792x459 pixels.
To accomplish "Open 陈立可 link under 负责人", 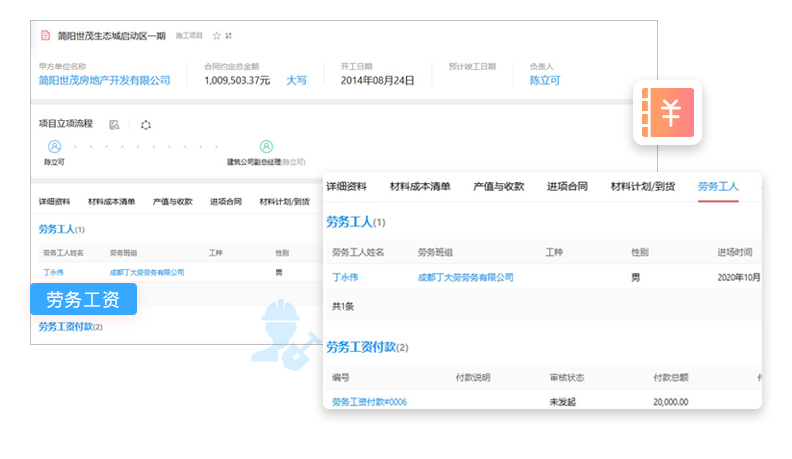I will pyautogui.click(x=544, y=80).
